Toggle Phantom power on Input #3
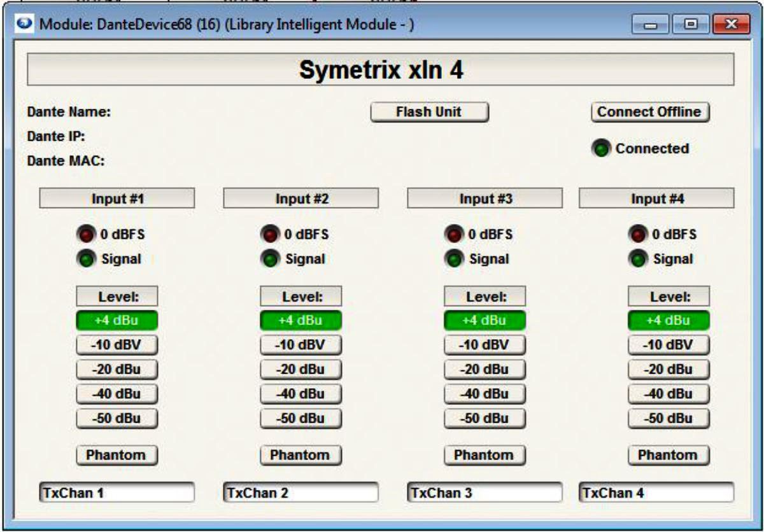This screenshot has width=764, height=532. (x=485, y=456)
